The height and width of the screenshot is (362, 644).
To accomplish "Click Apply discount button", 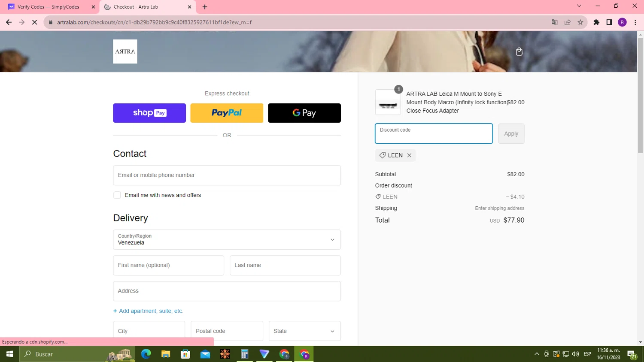I will pyautogui.click(x=511, y=133).
